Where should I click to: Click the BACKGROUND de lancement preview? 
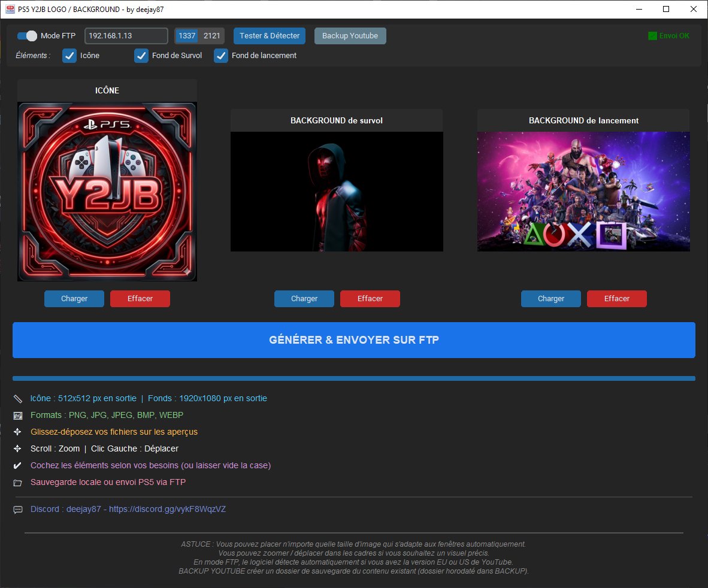pyautogui.click(x=583, y=192)
